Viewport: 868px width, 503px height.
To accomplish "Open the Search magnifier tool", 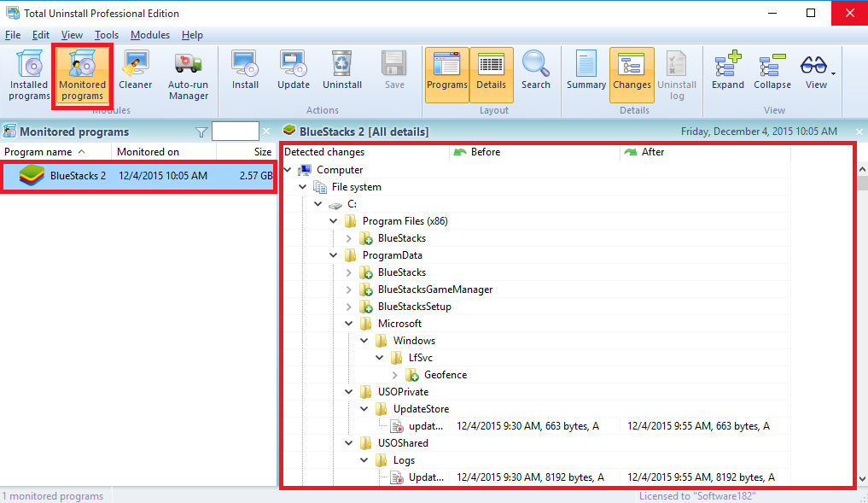I will 536,71.
